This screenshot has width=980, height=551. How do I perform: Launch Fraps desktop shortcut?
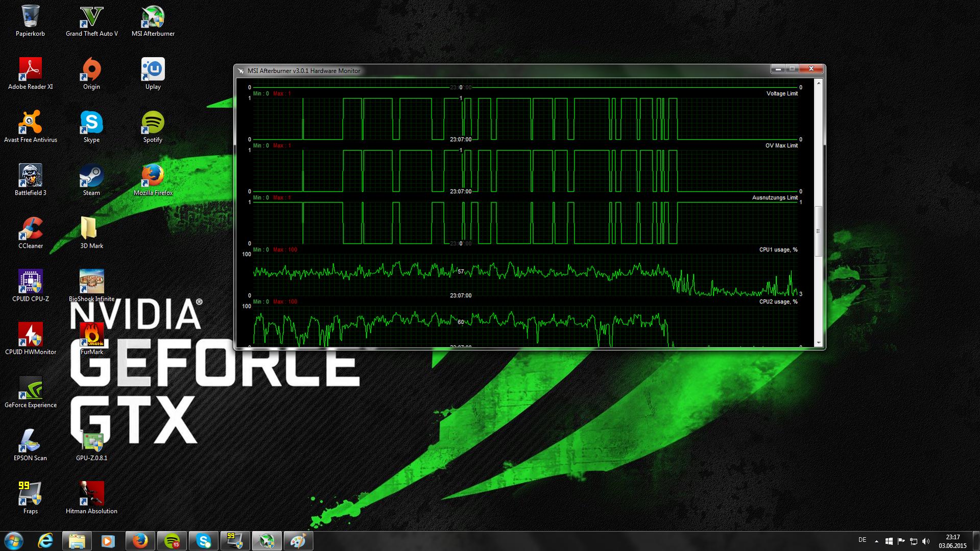[x=30, y=499]
